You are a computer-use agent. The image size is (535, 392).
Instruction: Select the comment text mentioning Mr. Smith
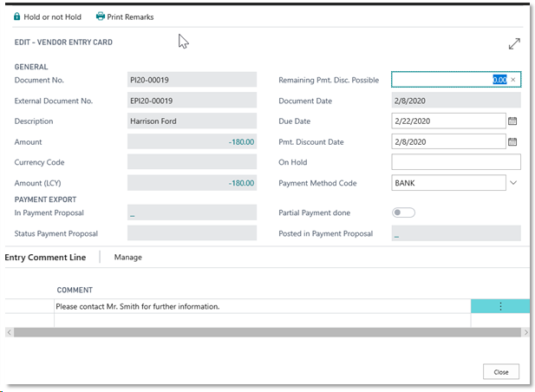(x=137, y=306)
